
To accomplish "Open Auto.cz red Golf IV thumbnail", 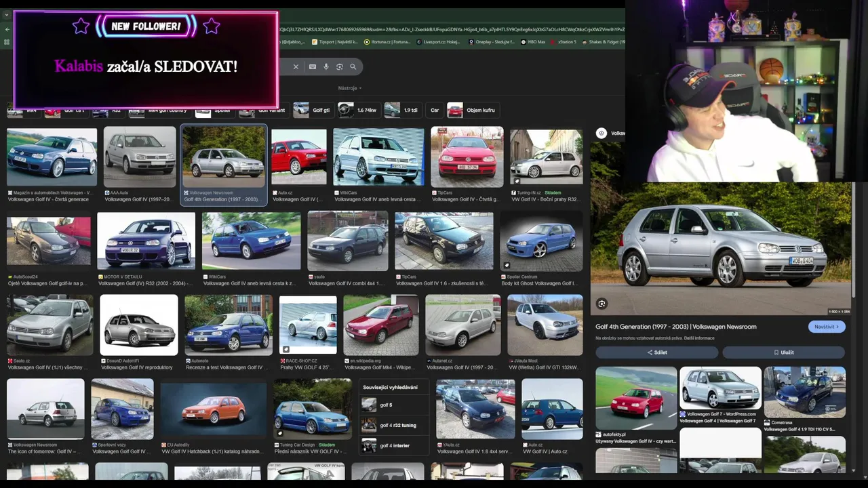I will pyautogui.click(x=298, y=157).
